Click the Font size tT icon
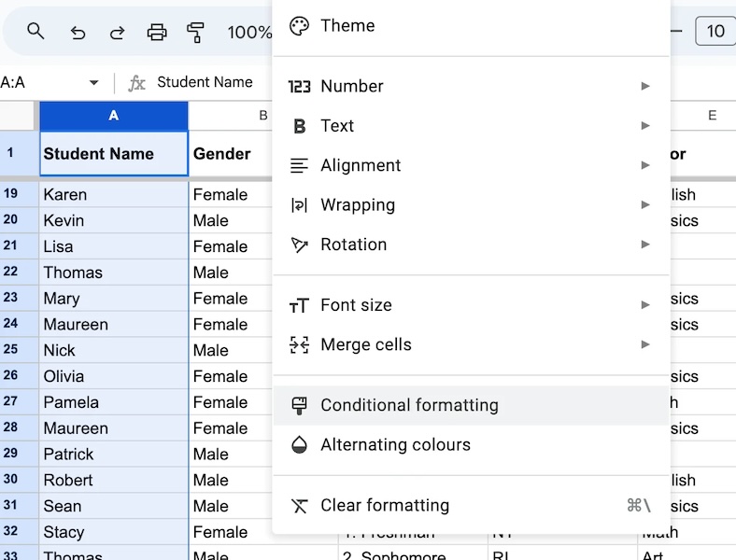The width and height of the screenshot is (736, 560). (300, 306)
